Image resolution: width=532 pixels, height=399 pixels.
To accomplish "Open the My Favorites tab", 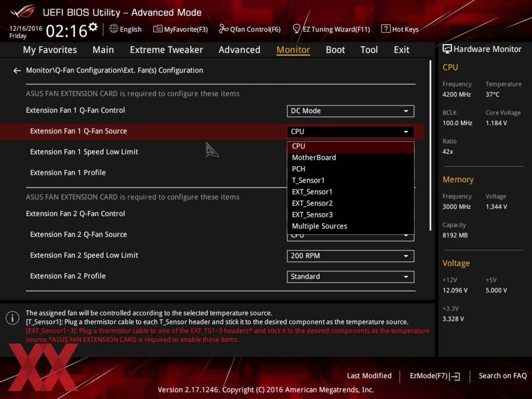I will click(50, 50).
